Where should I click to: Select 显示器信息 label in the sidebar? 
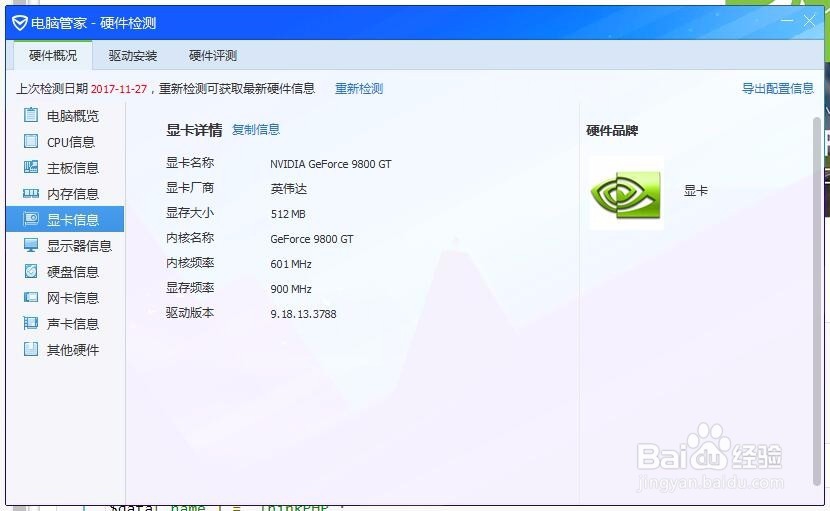tap(79, 246)
